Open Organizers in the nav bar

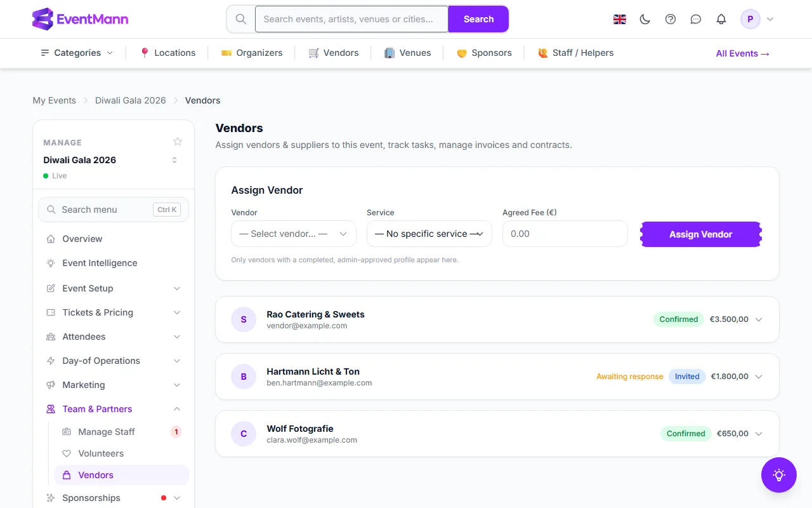tap(252, 53)
